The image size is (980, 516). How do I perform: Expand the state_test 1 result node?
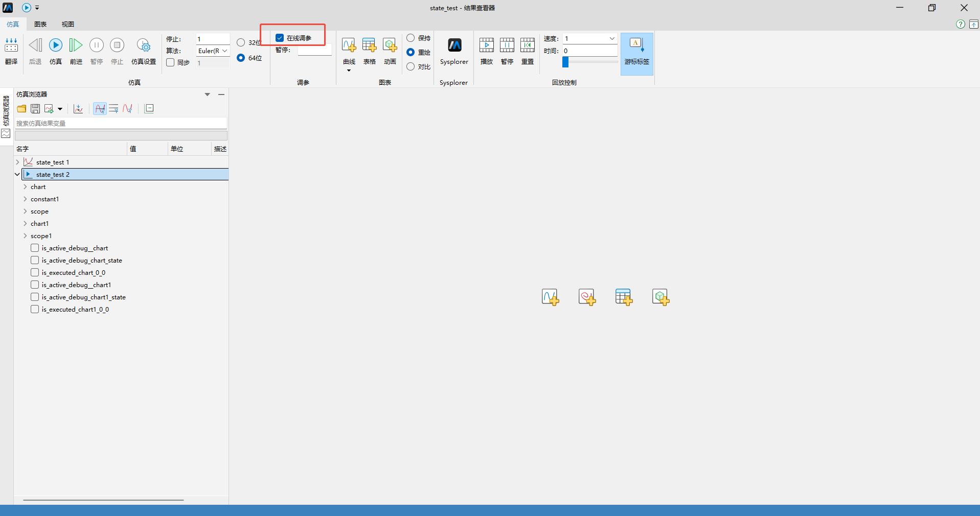17,162
